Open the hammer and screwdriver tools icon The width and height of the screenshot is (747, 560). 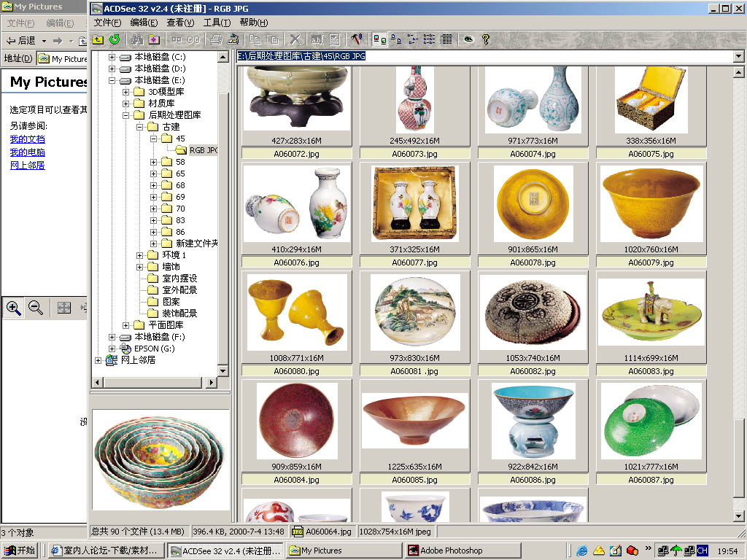click(356, 39)
